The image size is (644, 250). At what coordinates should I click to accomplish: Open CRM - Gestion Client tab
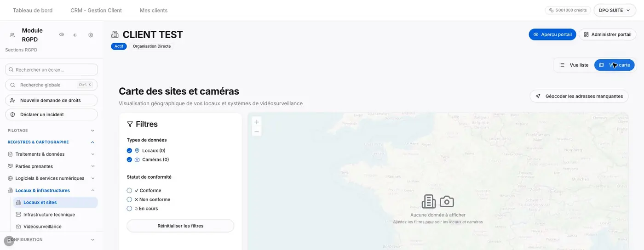(96, 10)
